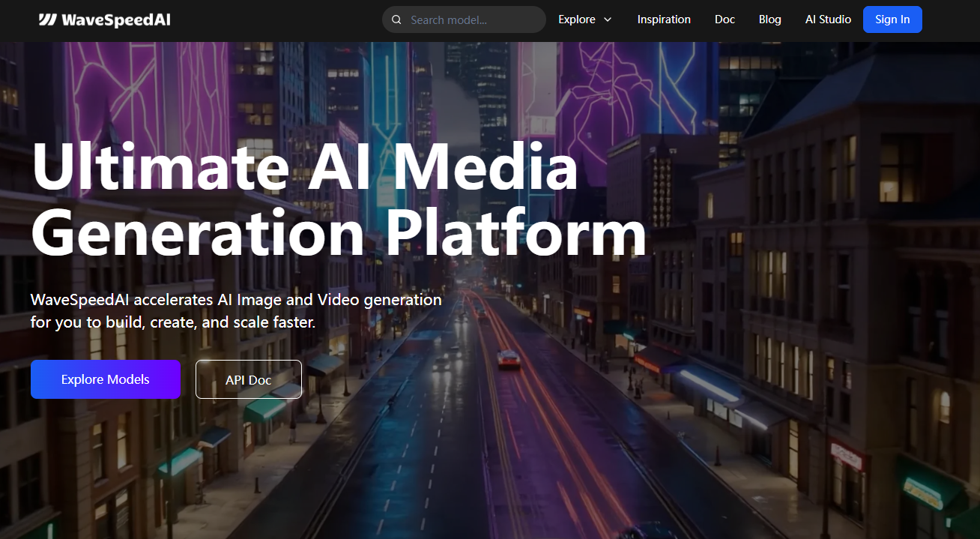
Task: Click the Explore Models button
Action: click(x=106, y=379)
